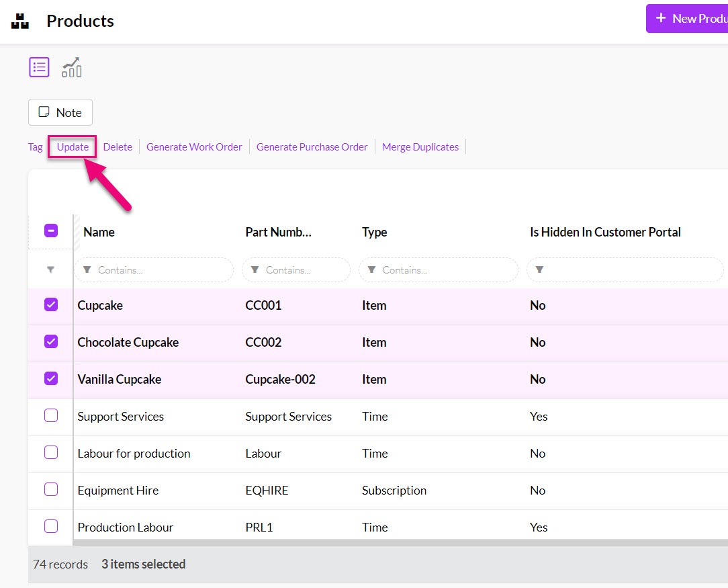Click the "PRL1" part number cell
Viewport: 728px width, 588px height.
[x=259, y=527]
